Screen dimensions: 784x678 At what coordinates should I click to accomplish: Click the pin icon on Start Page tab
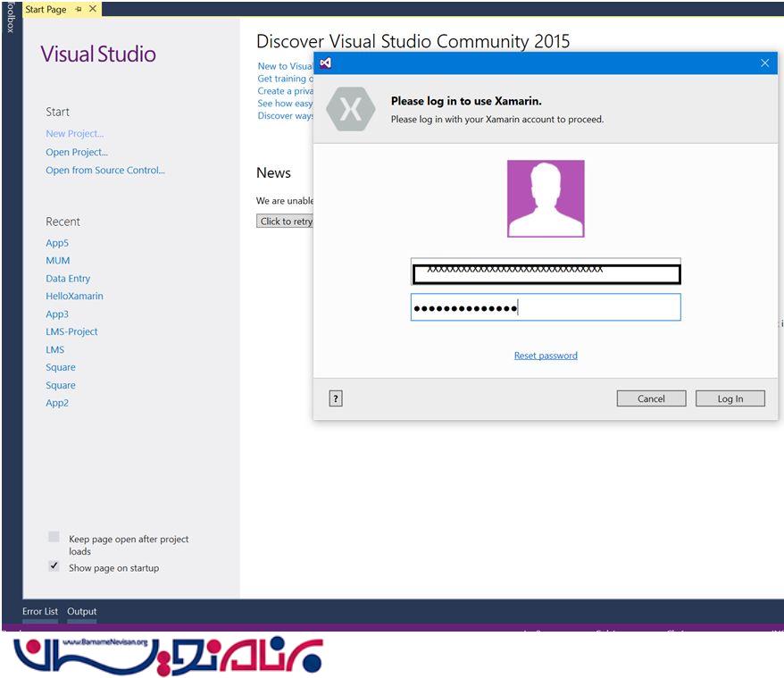79,10
